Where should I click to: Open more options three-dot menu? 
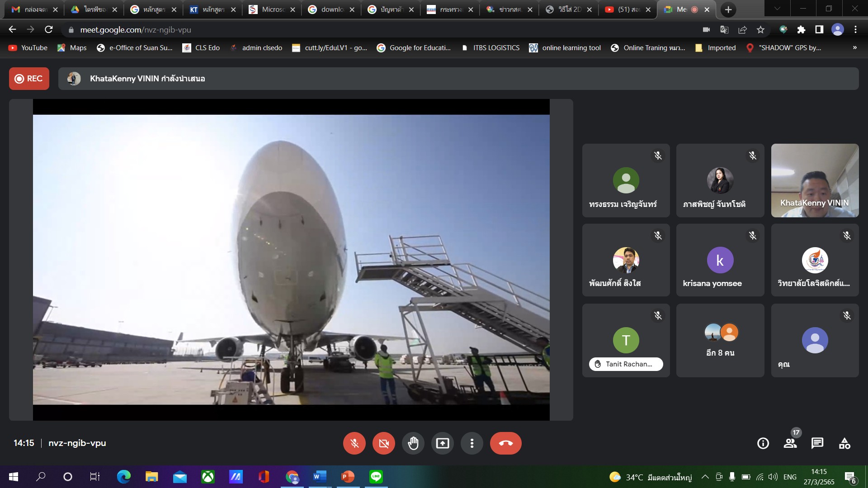click(472, 443)
